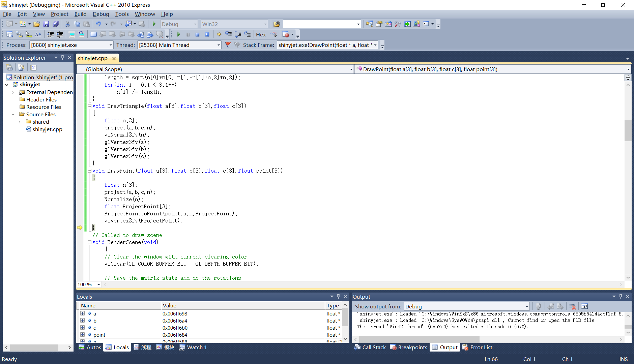Click Show Next Statement yellow arrow
Viewport: 634px width, 364px height.
[219, 34]
